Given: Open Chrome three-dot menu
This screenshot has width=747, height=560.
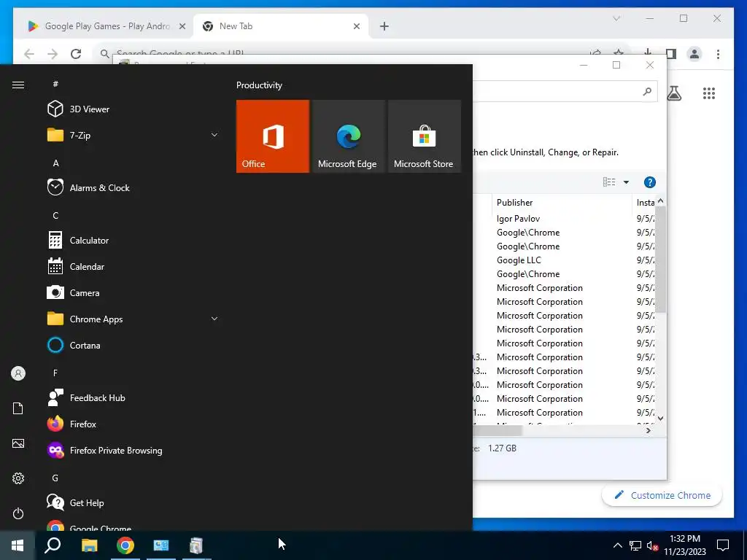Looking at the screenshot, I should (718, 54).
